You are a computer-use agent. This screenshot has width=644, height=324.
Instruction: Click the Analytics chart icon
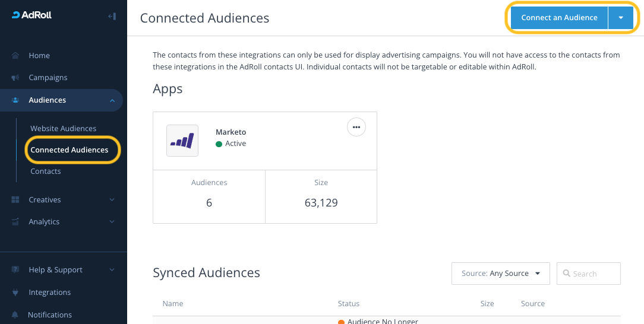(15, 222)
